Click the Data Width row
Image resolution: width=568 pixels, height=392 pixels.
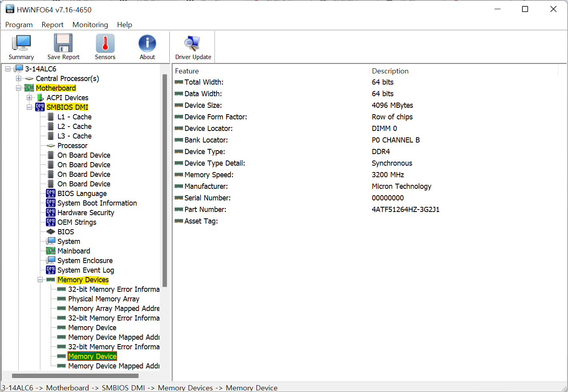[x=365, y=93]
